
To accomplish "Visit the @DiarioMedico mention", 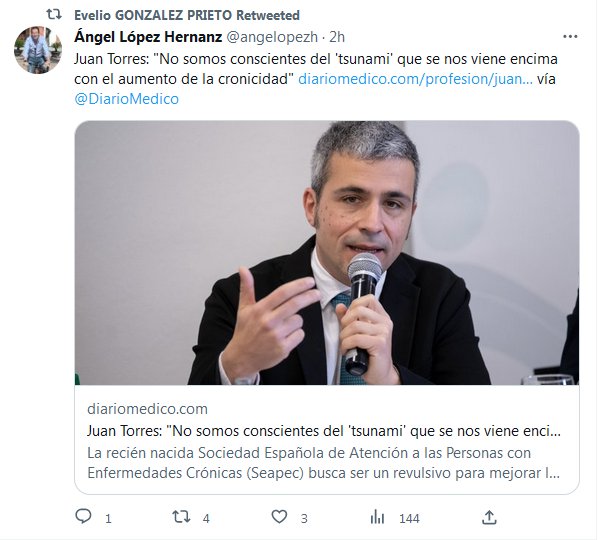I will tap(126, 99).
